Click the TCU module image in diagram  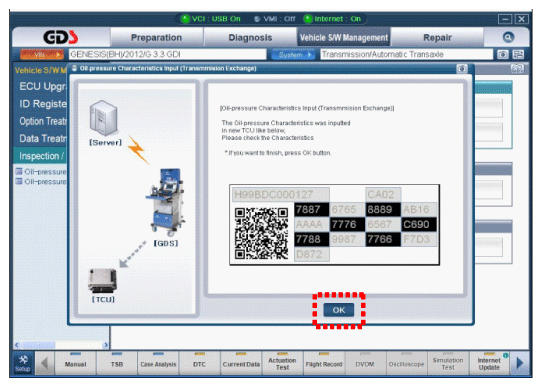pos(102,280)
